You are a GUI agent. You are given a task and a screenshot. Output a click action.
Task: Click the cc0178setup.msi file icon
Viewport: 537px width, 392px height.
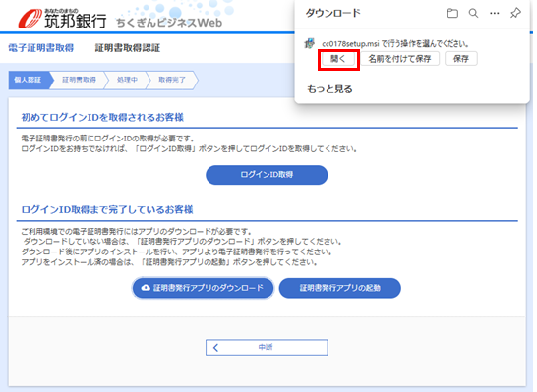click(x=310, y=44)
